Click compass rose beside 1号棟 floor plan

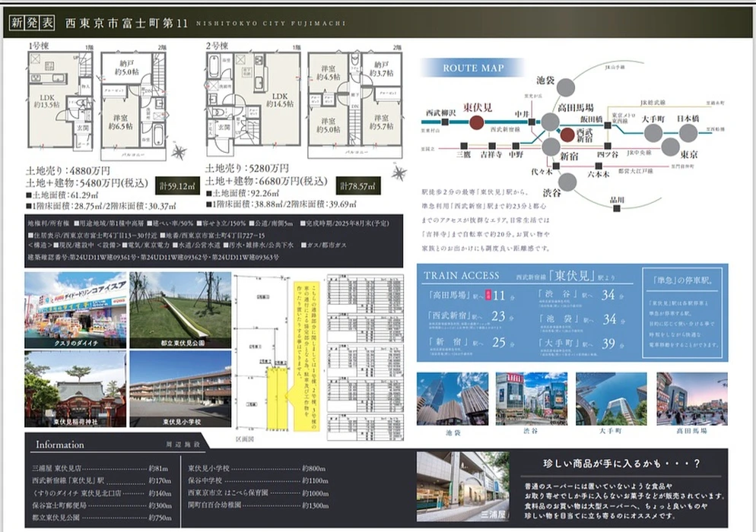pos(179,153)
